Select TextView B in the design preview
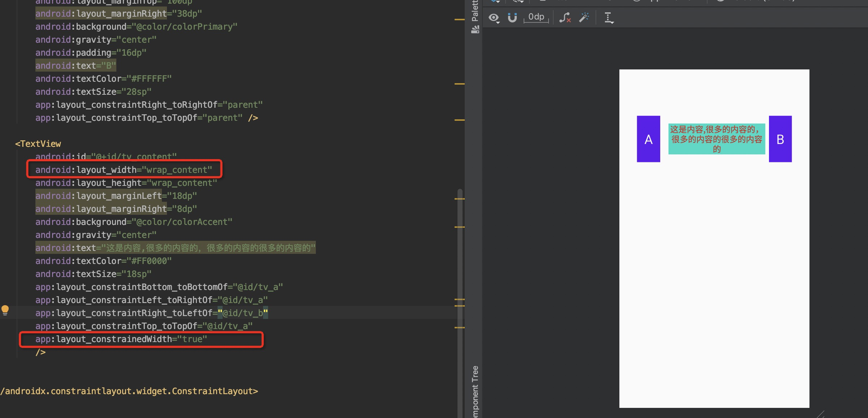Screen dimensions: 868x418 coord(780,139)
